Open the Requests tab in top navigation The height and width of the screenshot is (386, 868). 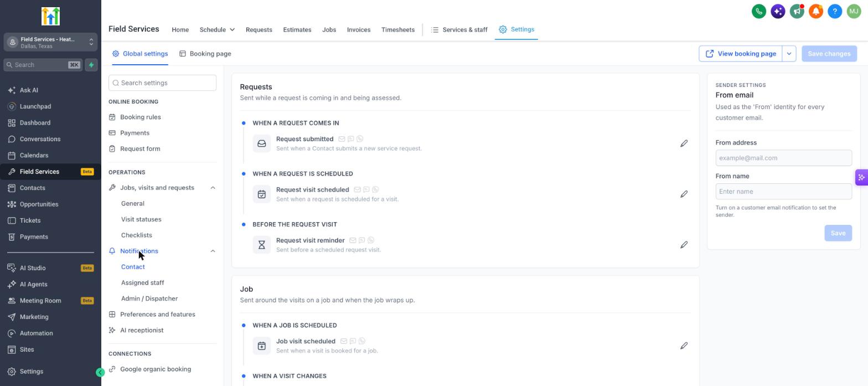(x=259, y=29)
